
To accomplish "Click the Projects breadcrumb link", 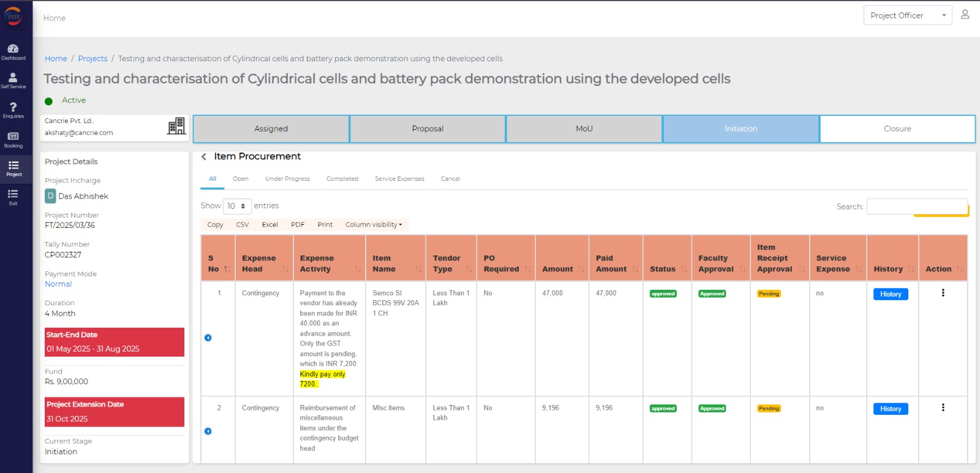I will [92, 59].
